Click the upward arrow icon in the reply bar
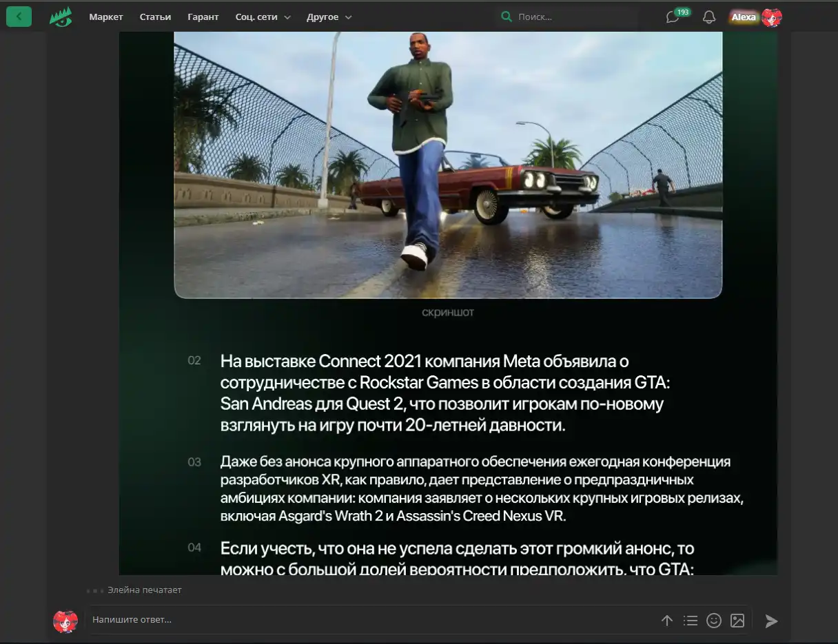This screenshot has width=838, height=644. [x=666, y=621]
